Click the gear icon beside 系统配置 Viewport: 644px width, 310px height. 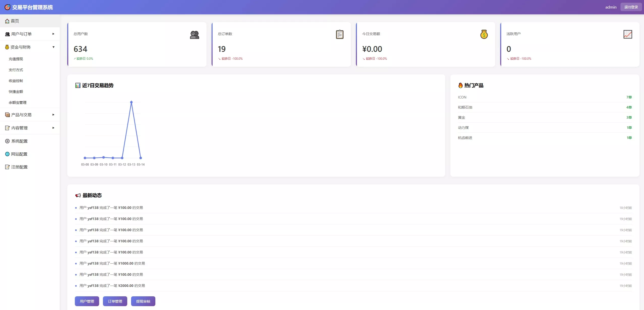click(7, 141)
